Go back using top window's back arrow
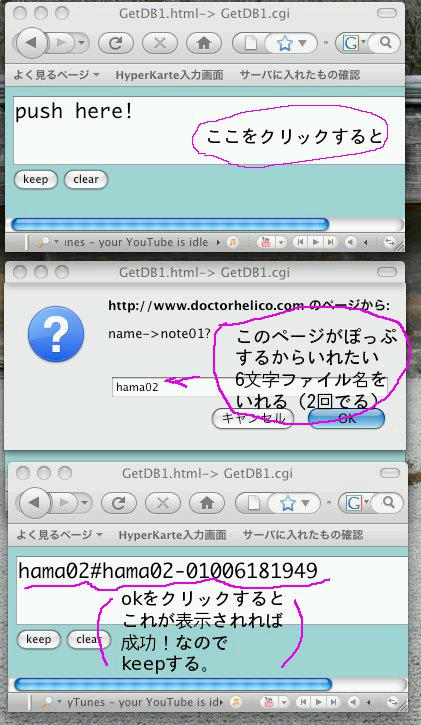The image size is (421, 725). tap(31, 43)
